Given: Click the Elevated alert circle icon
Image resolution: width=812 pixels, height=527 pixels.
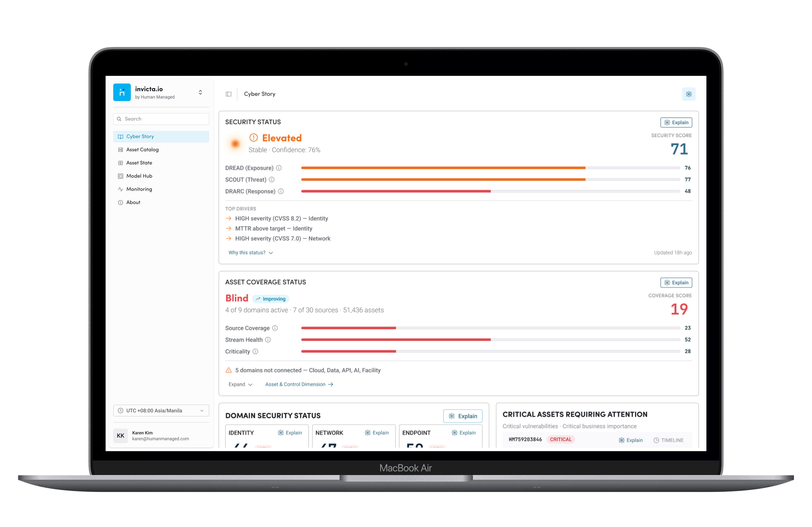Looking at the screenshot, I should coord(254,138).
